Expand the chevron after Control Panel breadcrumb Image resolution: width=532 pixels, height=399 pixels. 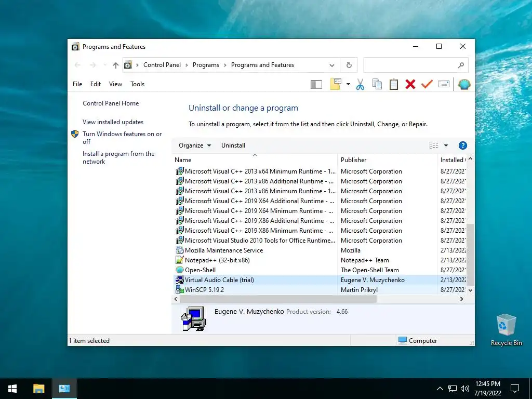[x=187, y=65]
